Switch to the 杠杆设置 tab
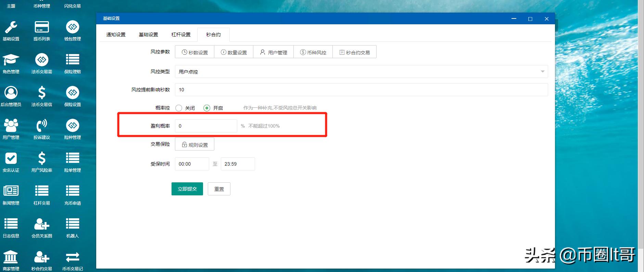 [x=181, y=35]
